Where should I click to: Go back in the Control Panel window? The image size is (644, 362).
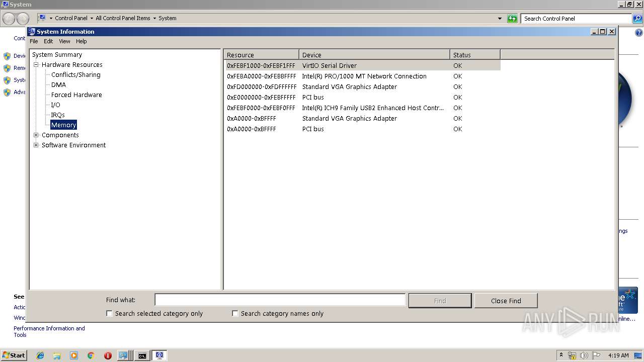pos(9,19)
